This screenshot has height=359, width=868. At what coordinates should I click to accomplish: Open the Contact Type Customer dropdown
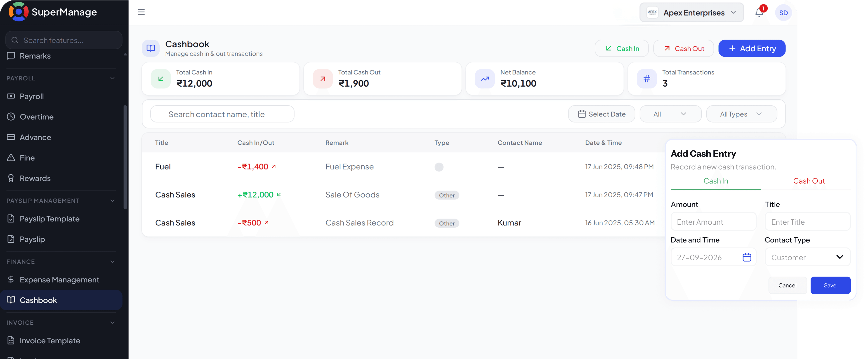(807, 257)
